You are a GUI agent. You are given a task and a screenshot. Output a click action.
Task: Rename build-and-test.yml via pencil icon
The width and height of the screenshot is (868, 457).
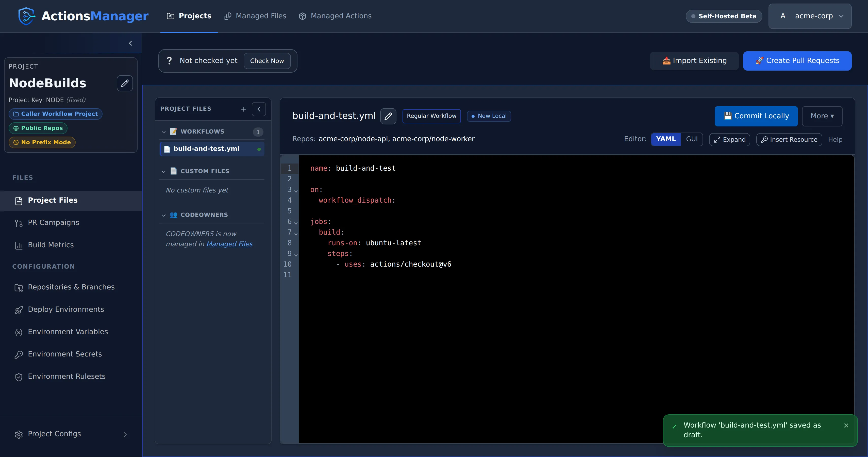tap(388, 116)
